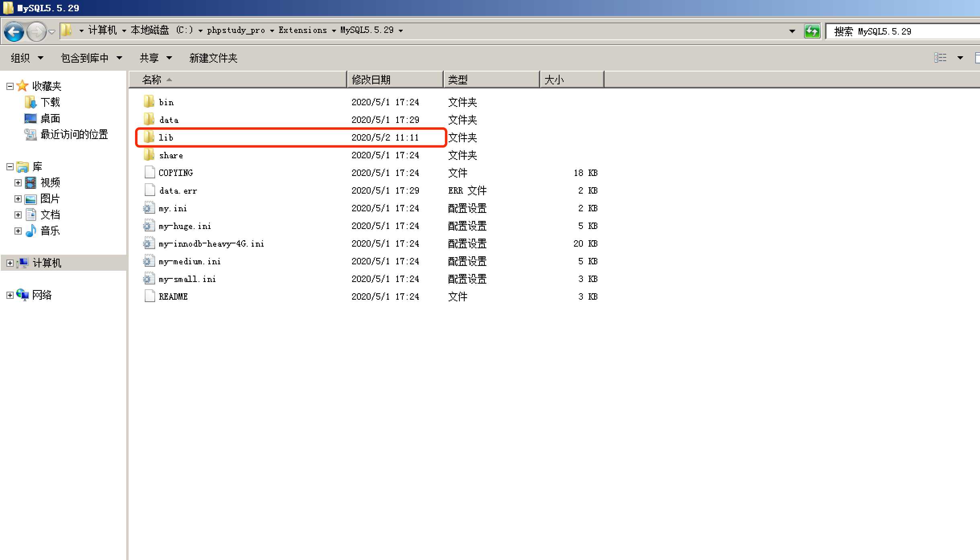Select the my.ini config file icon
This screenshot has width=980, height=560.
point(149,208)
